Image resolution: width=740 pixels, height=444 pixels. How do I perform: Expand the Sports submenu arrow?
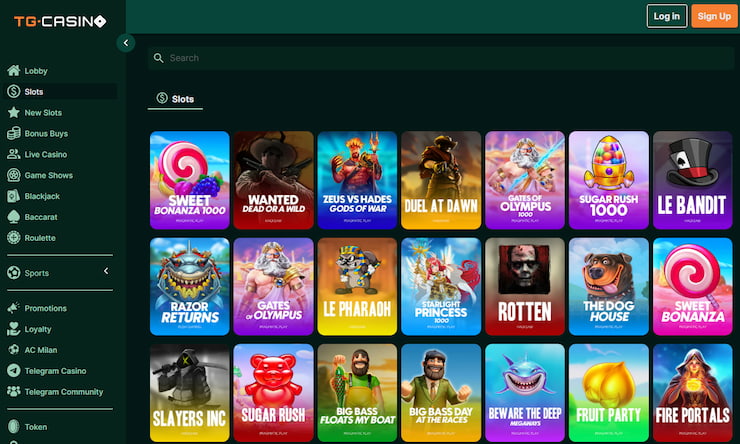tap(106, 271)
